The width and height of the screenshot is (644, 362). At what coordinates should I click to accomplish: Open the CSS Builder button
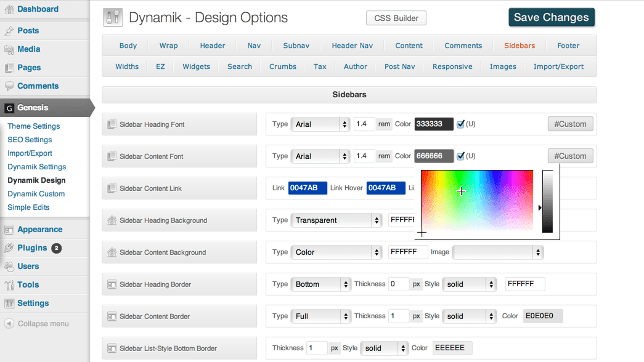click(x=396, y=18)
